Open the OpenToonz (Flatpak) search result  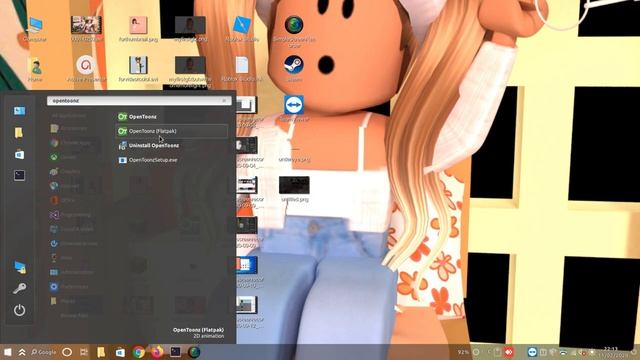click(x=171, y=131)
